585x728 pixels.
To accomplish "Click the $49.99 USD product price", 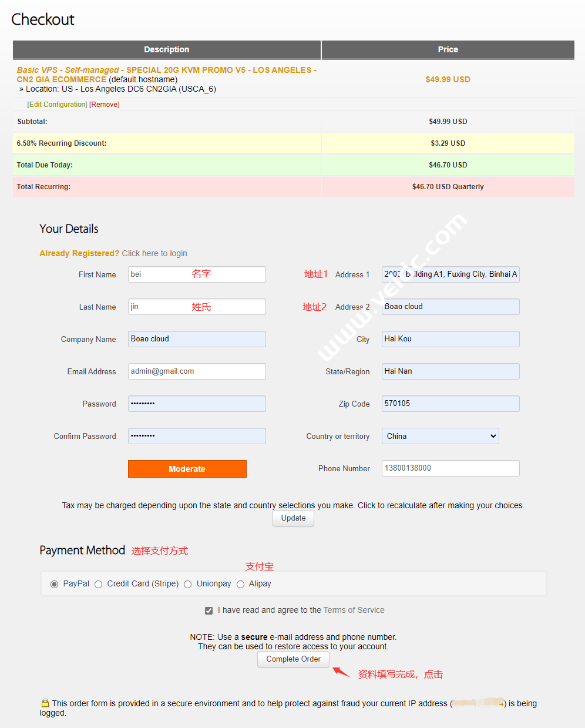I will tap(448, 79).
